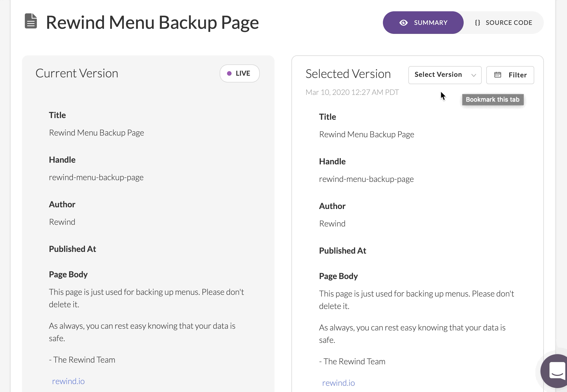Click the LIVE status badge
This screenshot has width=567, height=392.
(239, 73)
